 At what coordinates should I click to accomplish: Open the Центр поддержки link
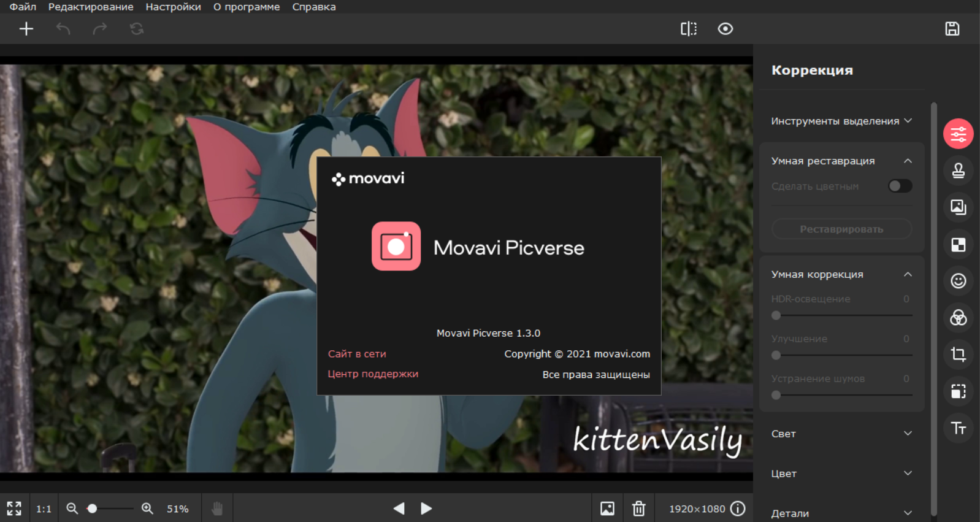point(373,374)
